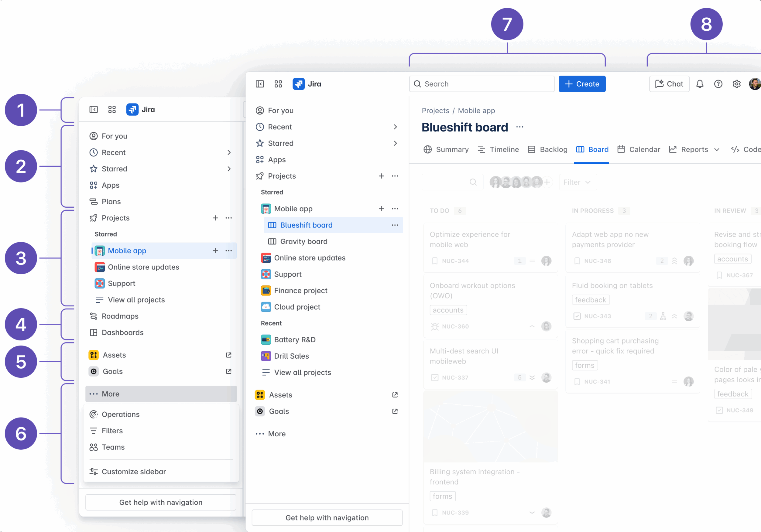View all projects in front sidebar
Viewport: 761px width, 532px height.
330,372
